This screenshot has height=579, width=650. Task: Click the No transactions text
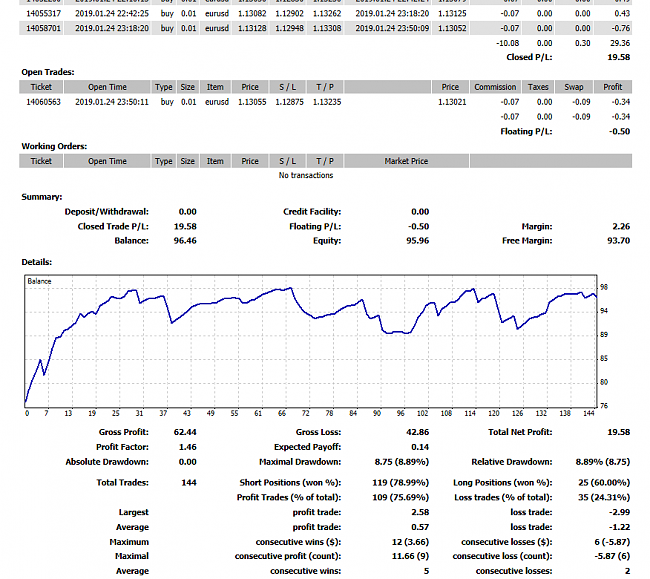point(306,175)
